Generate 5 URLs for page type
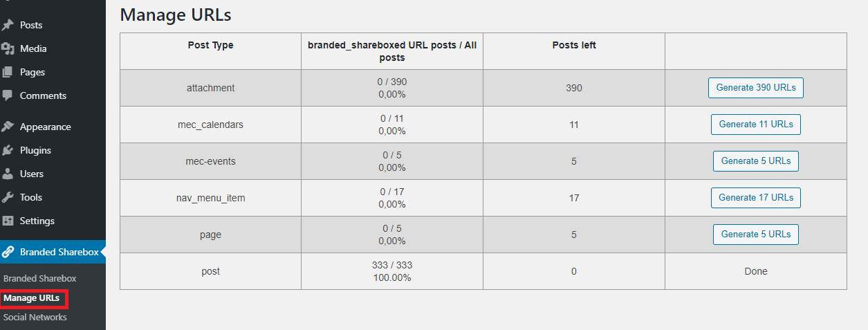The width and height of the screenshot is (868, 330). point(756,235)
